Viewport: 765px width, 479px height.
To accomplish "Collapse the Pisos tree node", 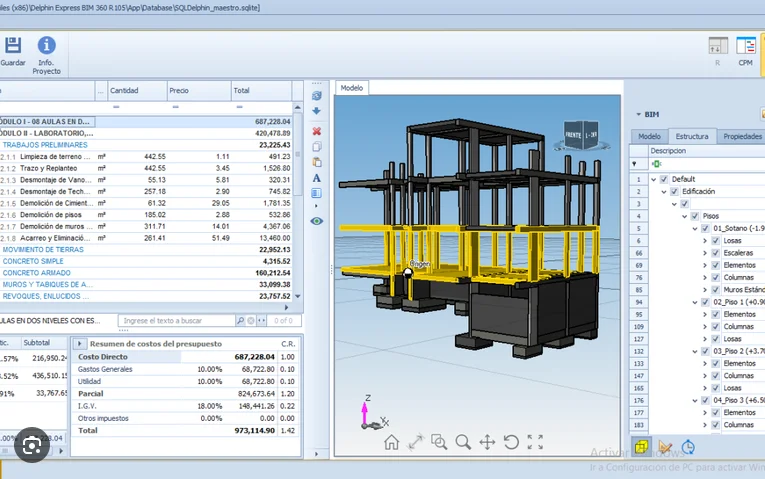I will [684, 216].
